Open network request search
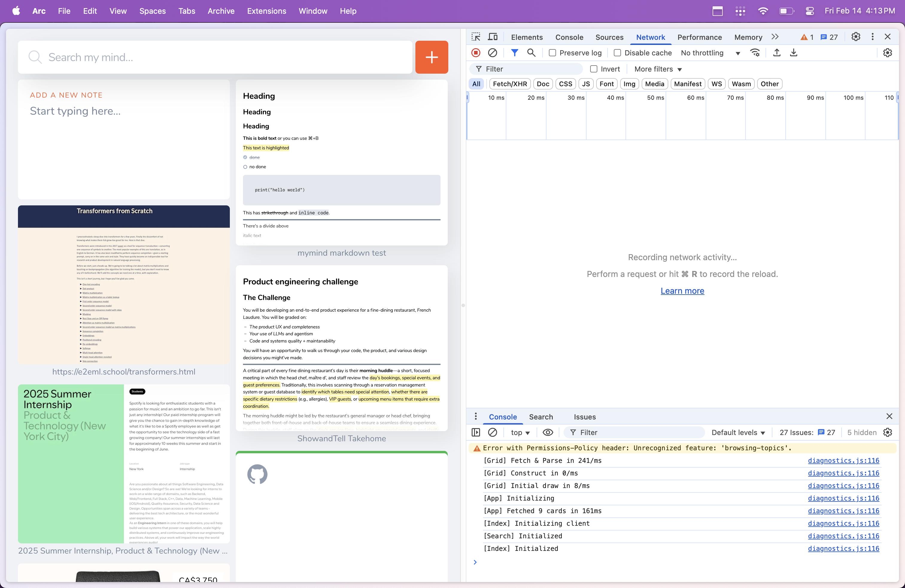 (x=531, y=53)
